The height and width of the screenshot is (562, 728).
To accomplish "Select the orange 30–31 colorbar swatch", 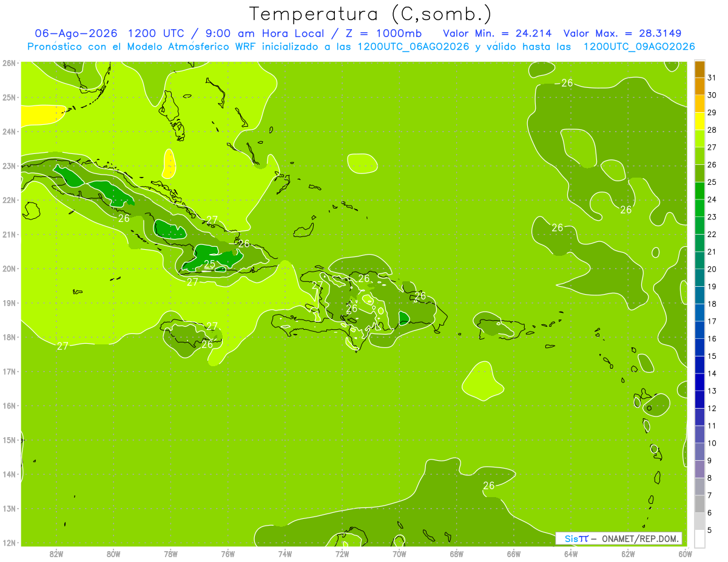I will coord(699,87).
